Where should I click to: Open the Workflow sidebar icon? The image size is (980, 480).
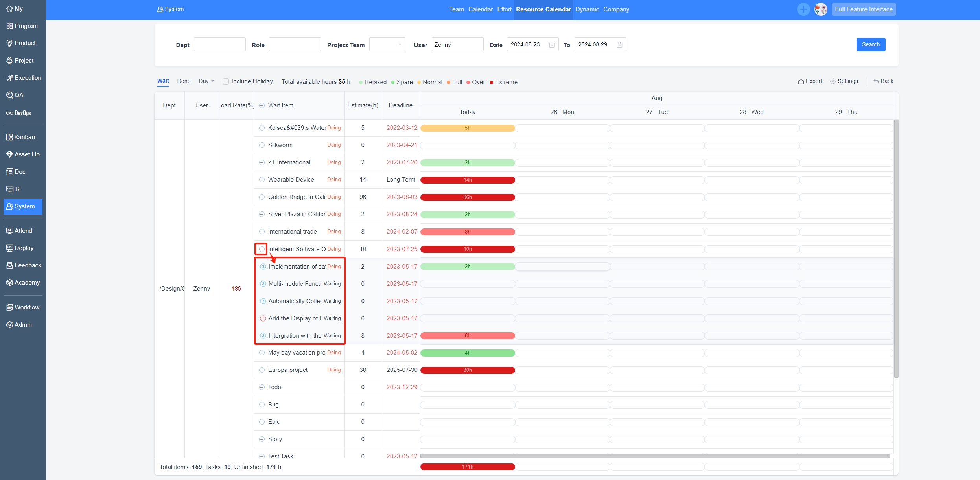[x=10, y=307]
